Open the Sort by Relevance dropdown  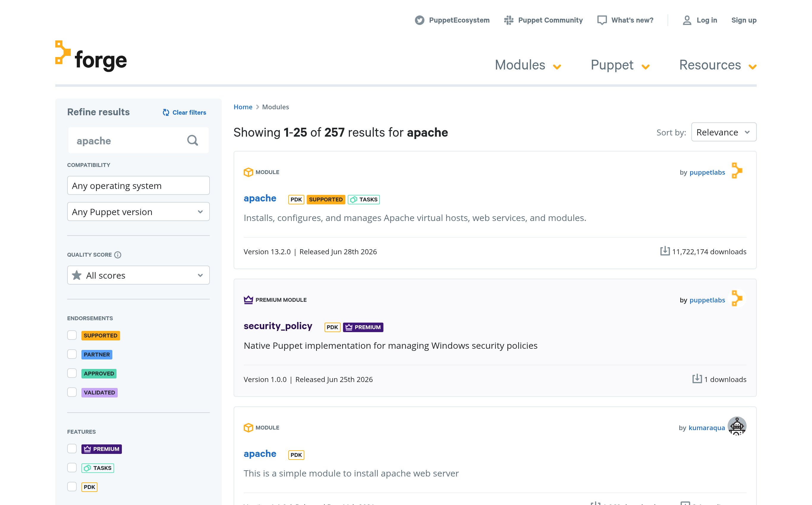click(724, 132)
